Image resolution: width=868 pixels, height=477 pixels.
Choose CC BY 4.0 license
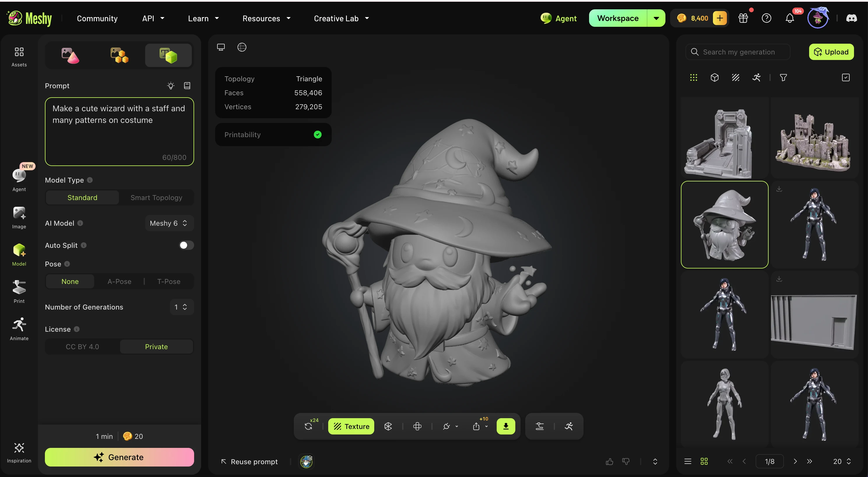click(x=82, y=346)
